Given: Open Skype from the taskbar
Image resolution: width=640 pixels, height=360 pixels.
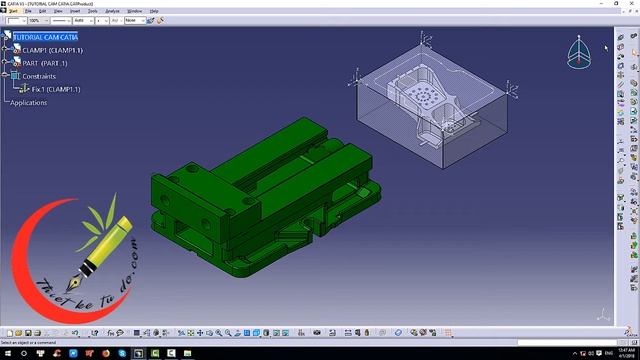Looking at the screenshot, I should [x=122, y=353].
